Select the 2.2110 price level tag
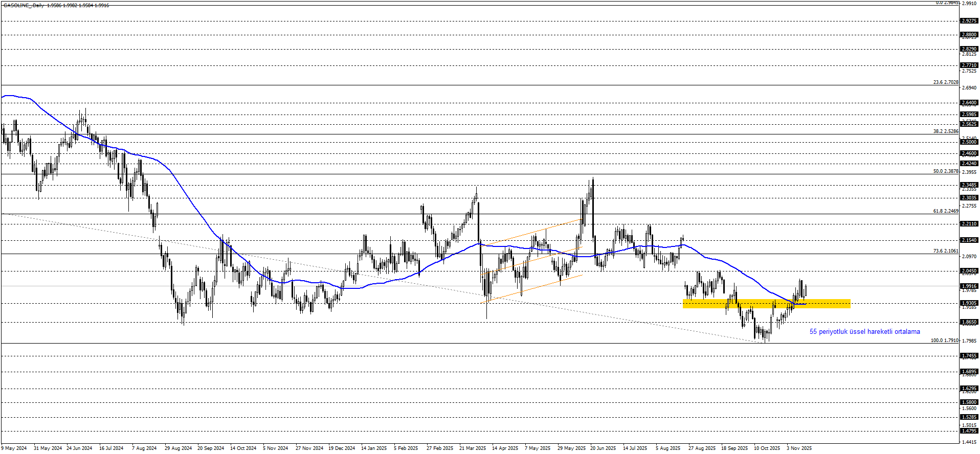The height and width of the screenshot is (454, 980). (x=969, y=224)
